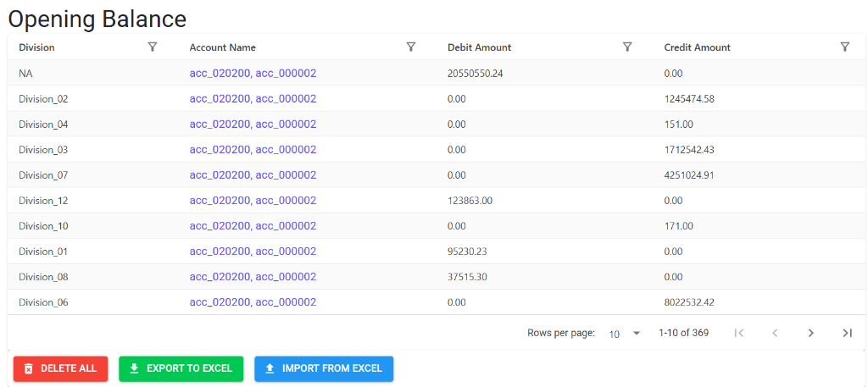Viewport: 868px width, 387px height.
Task: Sort by the Credit Amount column header
Action: point(698,47)
